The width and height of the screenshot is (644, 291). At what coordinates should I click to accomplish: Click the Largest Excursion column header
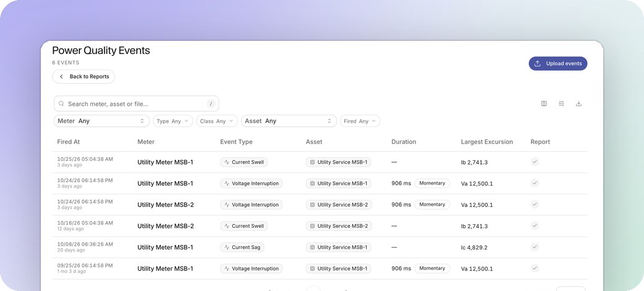487,142
